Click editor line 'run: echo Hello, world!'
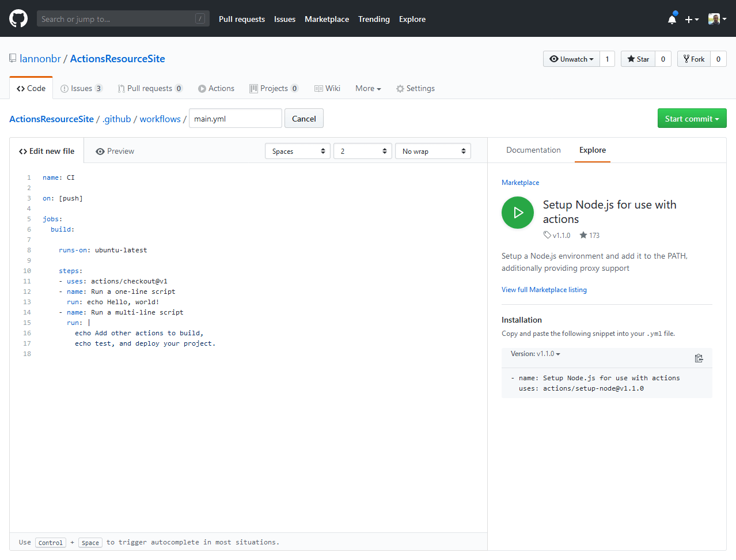736x560 pixels. 113,302
